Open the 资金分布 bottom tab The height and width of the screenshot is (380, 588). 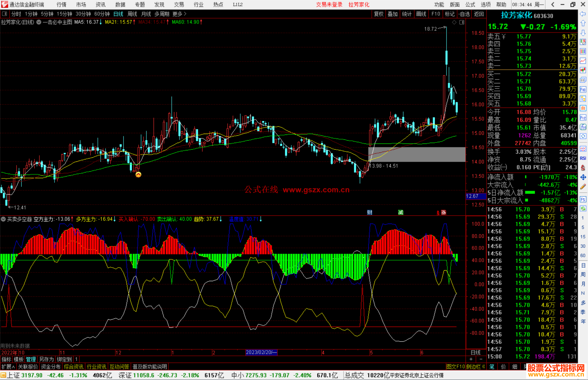pos(51,367)
